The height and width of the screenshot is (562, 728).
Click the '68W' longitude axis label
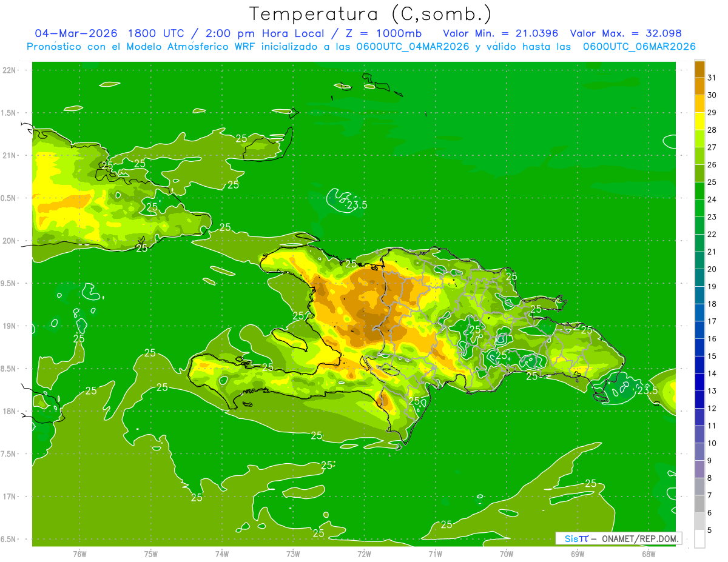pos(649,554)
